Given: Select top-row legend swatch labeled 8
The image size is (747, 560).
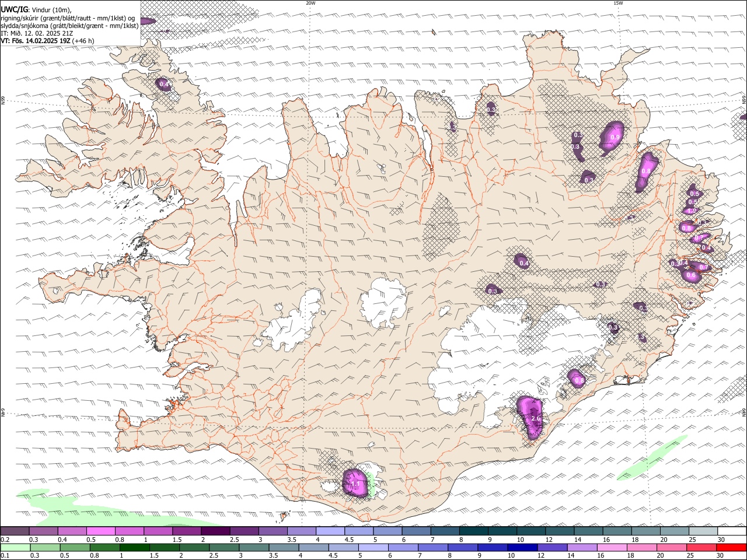Looking at the screenshot, I should click(473, 531).
